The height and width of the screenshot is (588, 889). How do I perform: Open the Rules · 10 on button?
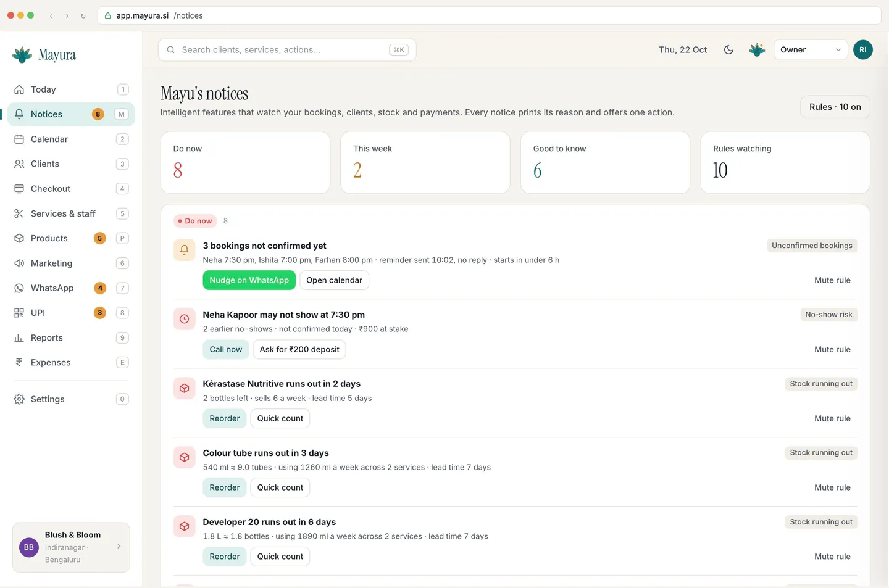tap(835, 107)
